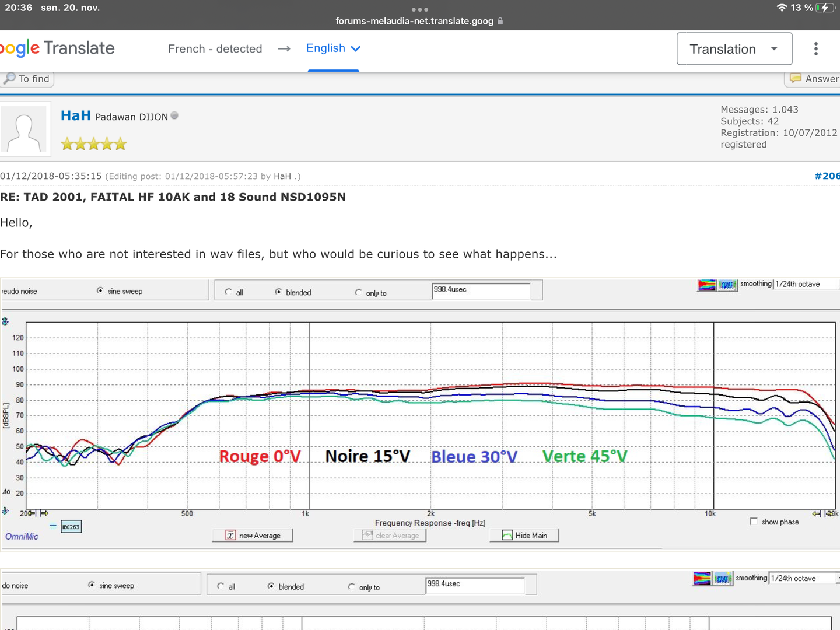
Task: Open the English target language dropdown
Action: [x=333, y=48]
